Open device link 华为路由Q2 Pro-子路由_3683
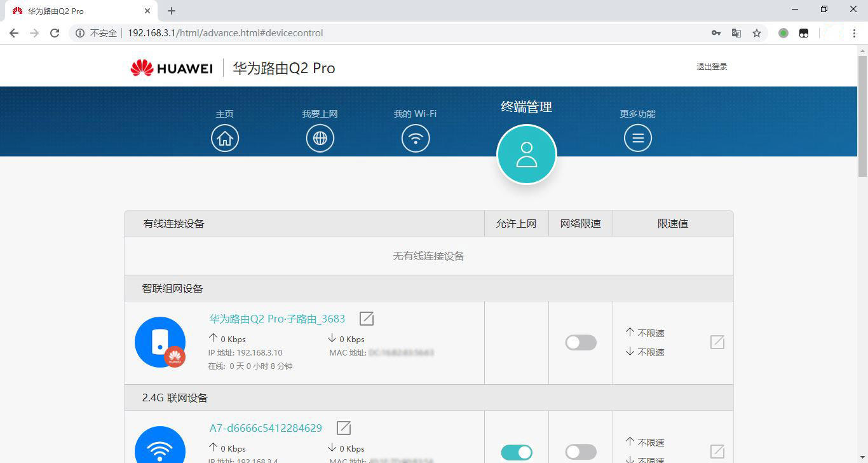 click(x=278, y=319)
